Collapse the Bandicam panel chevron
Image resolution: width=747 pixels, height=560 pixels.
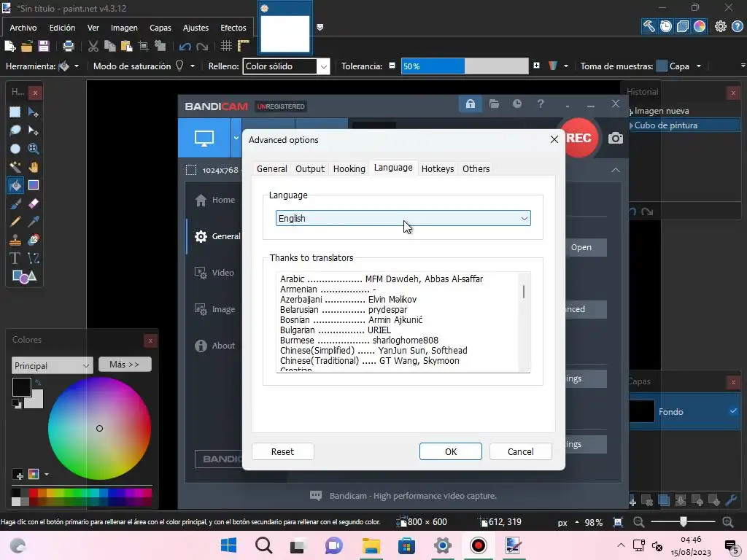pos(616,170)
